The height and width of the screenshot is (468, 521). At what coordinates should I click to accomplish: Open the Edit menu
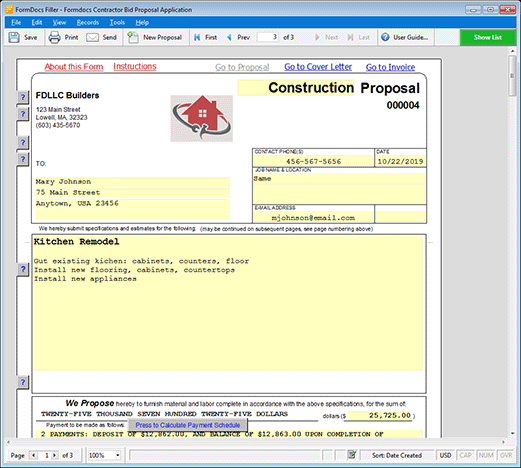click(x=37, y=22)
